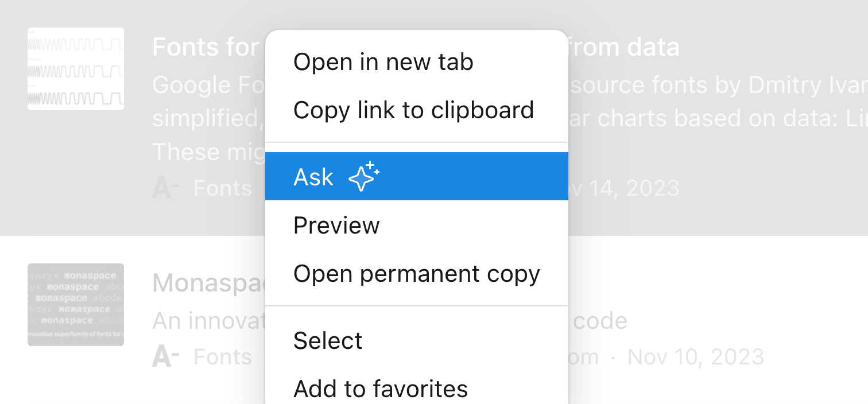Viewport: 868px width, 404px height.
Task: Open the Monaspace bookmark thumbnail
Action: pos(76,305)
